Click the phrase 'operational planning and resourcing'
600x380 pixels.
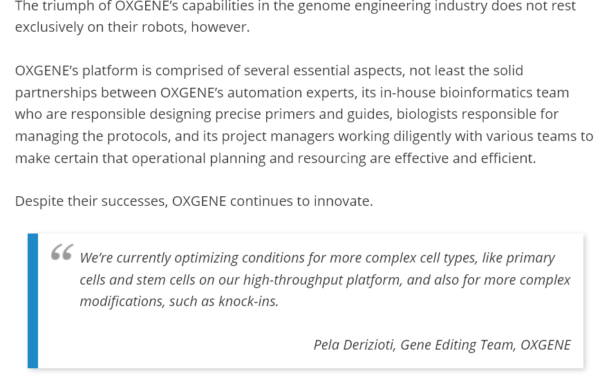click(x=249, y=158)
